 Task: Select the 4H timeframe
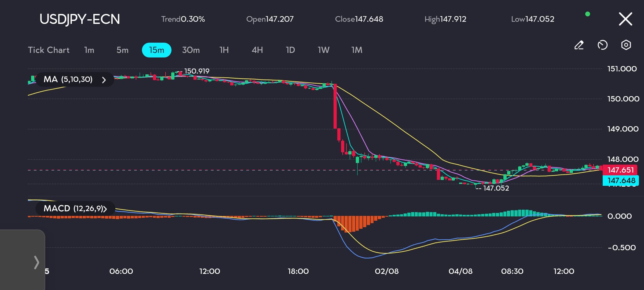[257, 50]
